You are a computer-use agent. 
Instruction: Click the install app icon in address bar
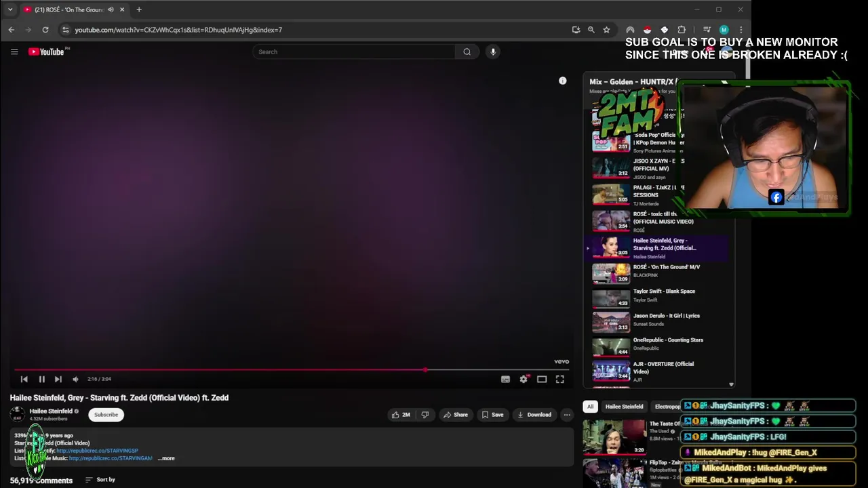point(576,30)
